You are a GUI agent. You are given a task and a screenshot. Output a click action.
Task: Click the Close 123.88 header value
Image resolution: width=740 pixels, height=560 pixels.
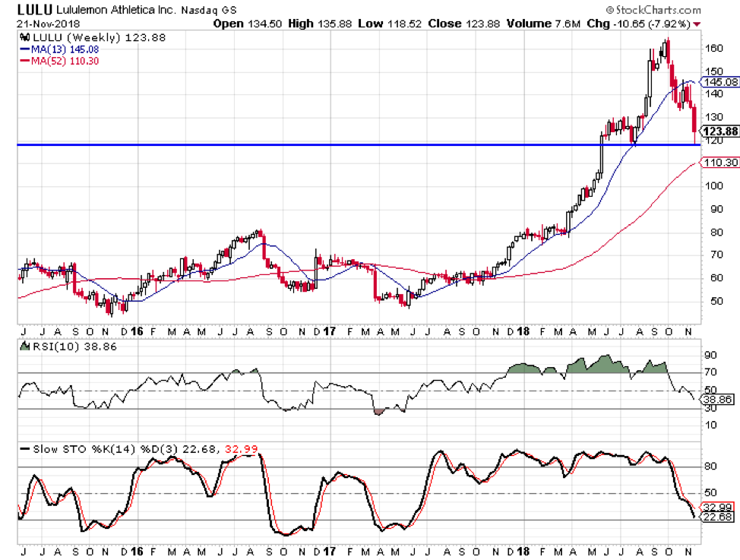point(464,24)
